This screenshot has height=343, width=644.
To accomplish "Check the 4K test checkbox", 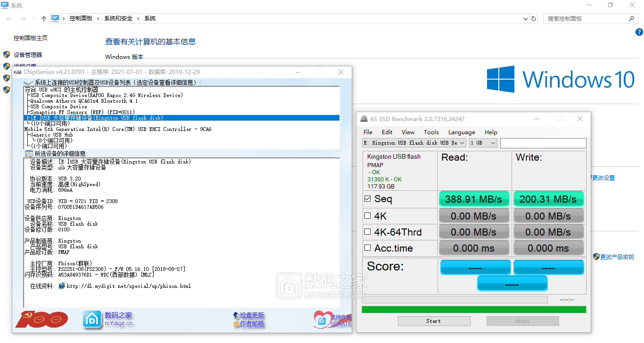I will tap(368, 216).
